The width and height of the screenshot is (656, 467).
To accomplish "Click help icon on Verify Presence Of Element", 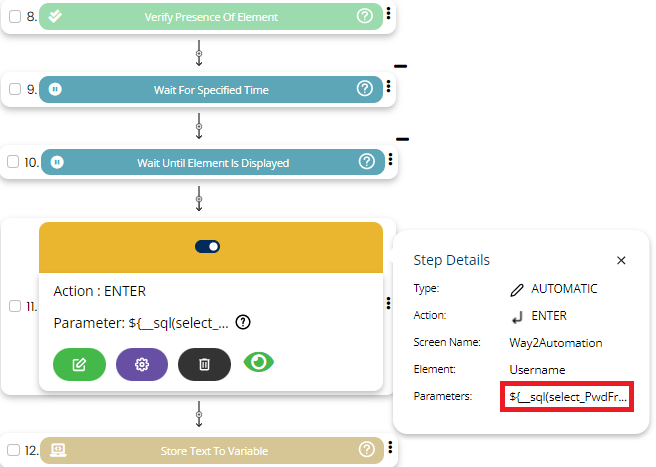I will click(x=365, y=17).
